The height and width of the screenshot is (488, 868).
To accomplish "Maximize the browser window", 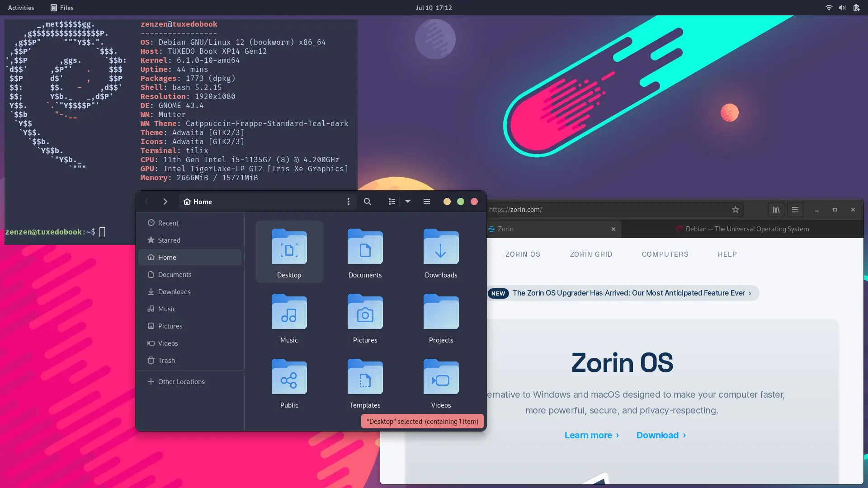I will pyautogui.click(x=835, y=210).
